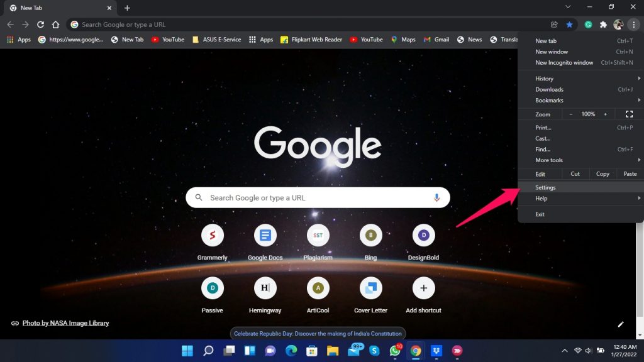Viewport: 644px width, 362px height.
Task: Bookmark this tab with the star icon
Action: point(569,25)
